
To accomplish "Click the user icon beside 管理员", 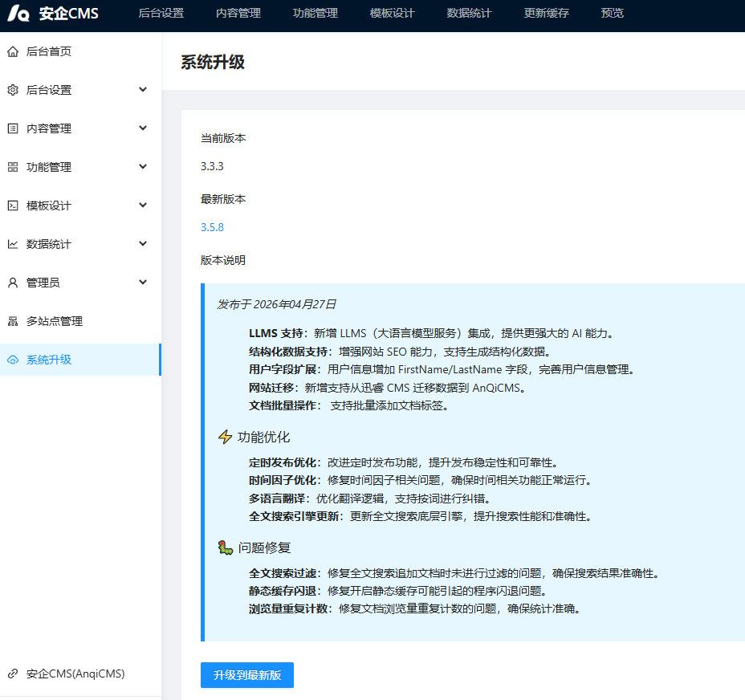I will pos(13,283).
